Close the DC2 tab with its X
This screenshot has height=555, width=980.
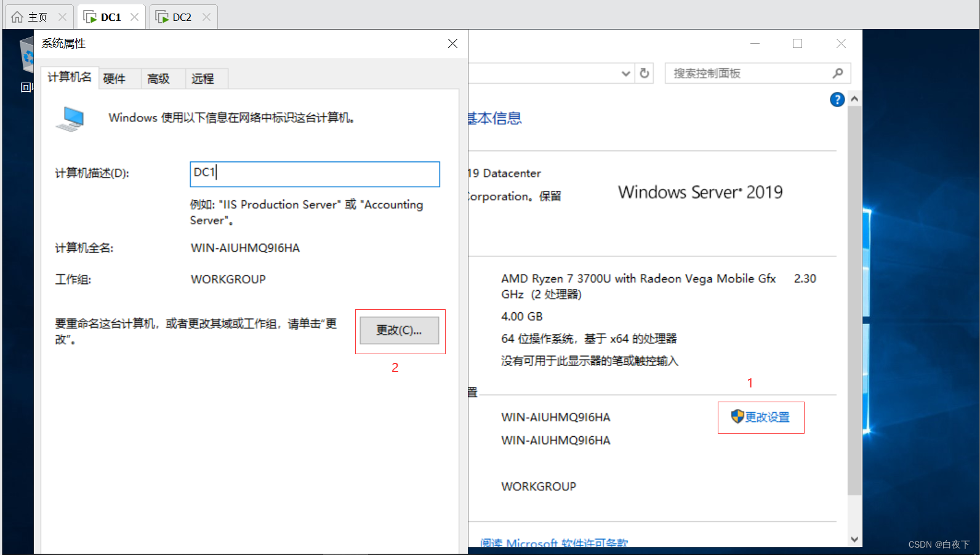coord(206,17)
